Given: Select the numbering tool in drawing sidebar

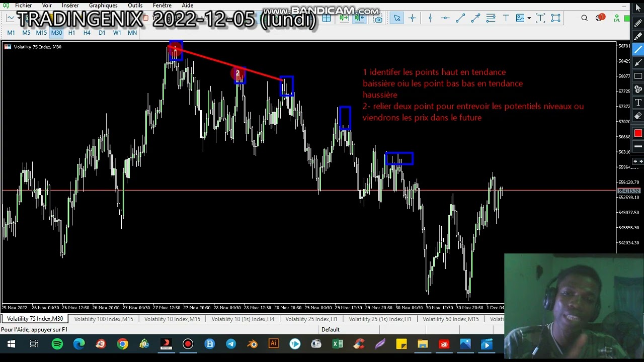Looking at the screenshot, I should (x=638, y=89).
